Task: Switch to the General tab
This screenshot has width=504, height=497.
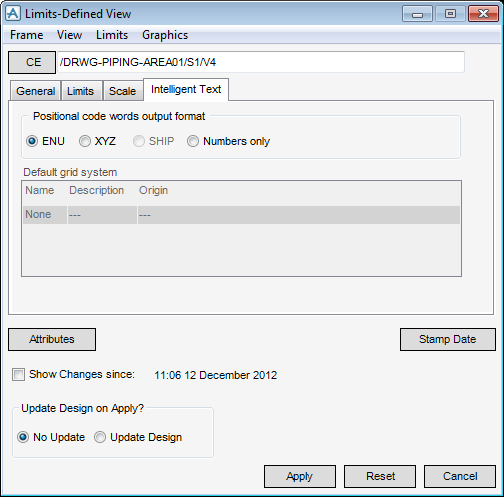Action: (x=36, y=91)
